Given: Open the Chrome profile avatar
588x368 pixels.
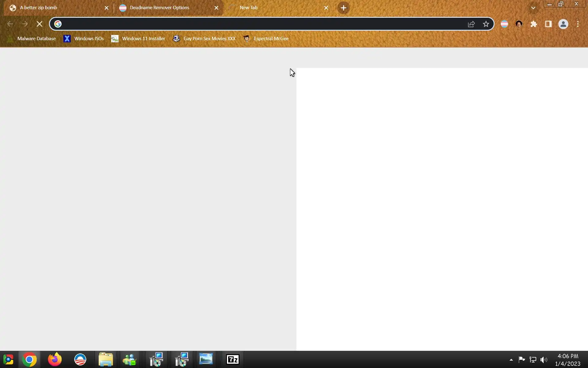Looking at the screenshot, I should coord(563,24).
